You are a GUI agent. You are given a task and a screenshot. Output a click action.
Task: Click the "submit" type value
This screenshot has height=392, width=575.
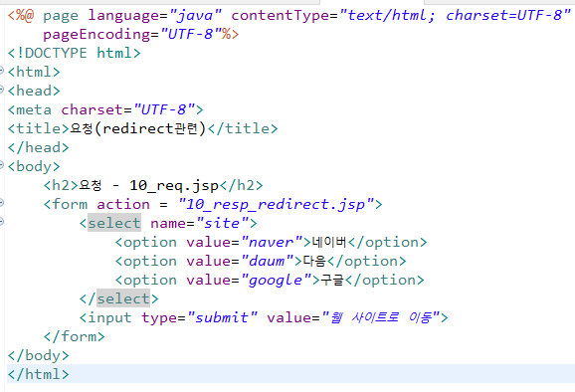222,317
